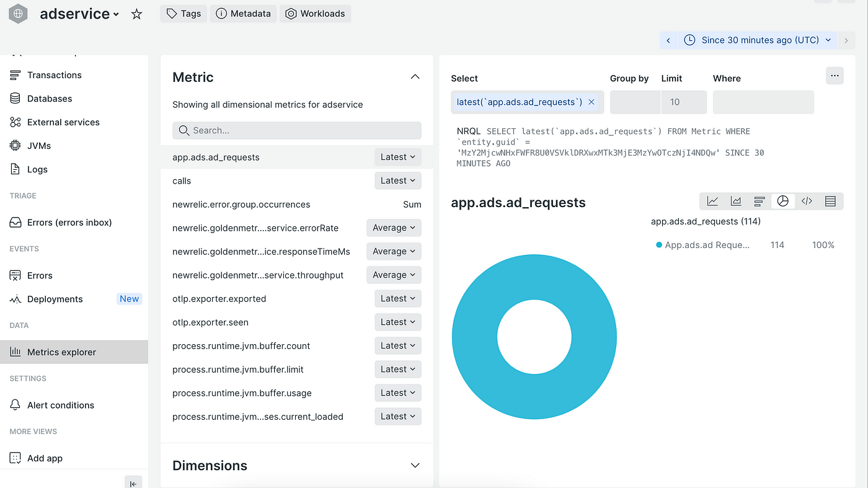Image resolution: width=868 pixels, height=488 pixels.
Task: Click the JVMs chip icon
Action: pos(15,146)
